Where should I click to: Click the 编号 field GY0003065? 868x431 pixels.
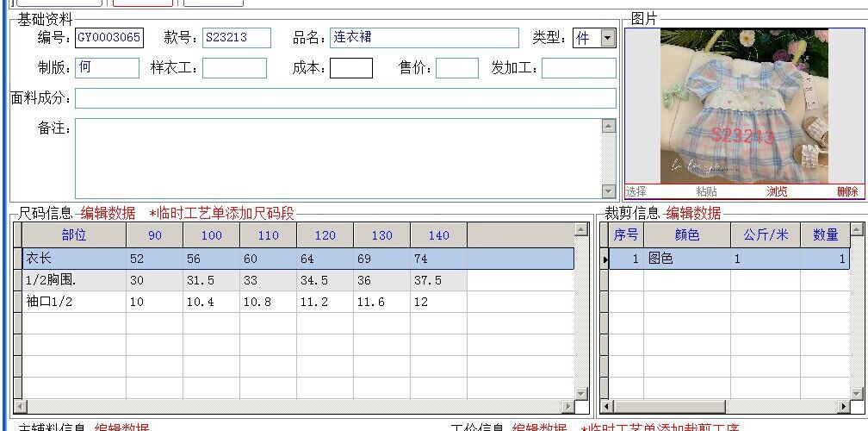pyautogui.click(x=109, y=38)
